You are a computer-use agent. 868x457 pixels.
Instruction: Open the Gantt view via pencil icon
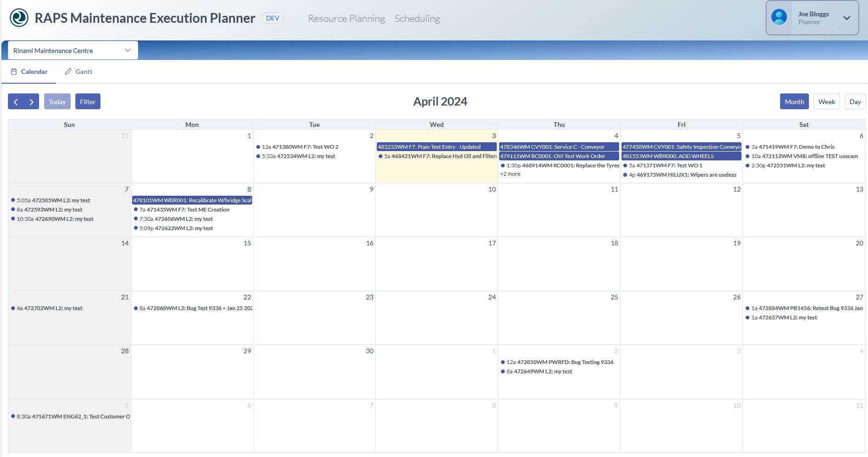68,71
